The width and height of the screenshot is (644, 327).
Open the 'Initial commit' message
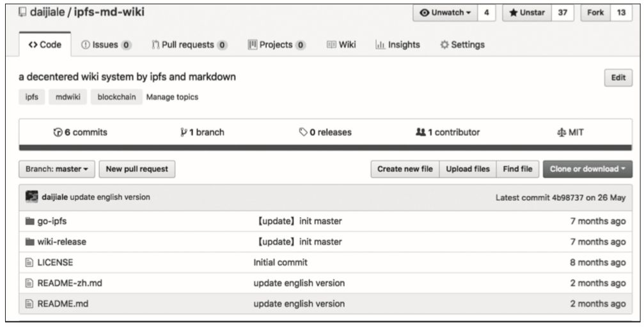click(281, 262)
